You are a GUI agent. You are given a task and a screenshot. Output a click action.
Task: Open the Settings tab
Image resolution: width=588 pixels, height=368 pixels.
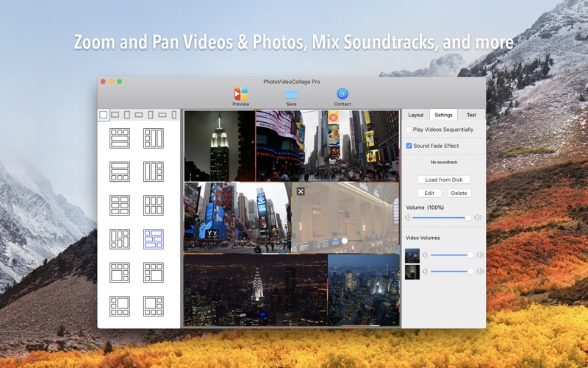point(443,115)
